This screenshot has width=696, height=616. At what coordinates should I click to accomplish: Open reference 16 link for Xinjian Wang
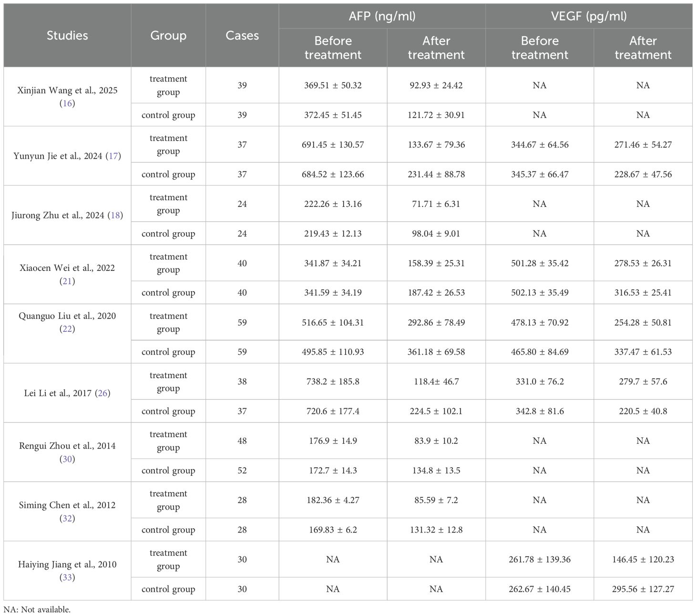(67, 103)
